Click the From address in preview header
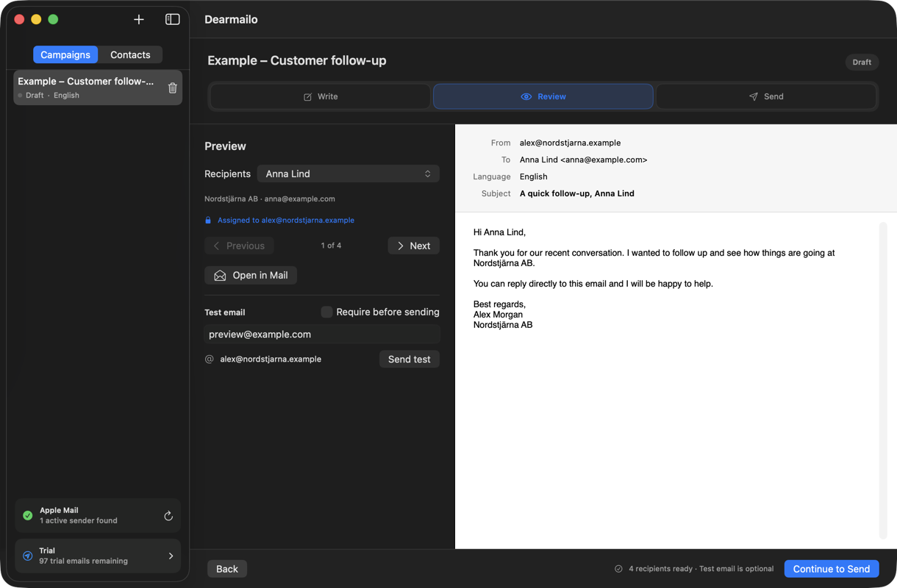This screenshot has width=897, height=588. click(x=571, y=143)
